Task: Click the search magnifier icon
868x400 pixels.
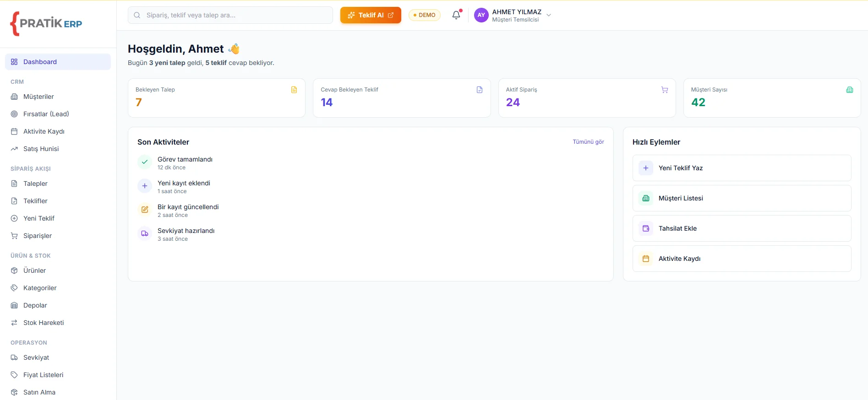Action: click(x=137, y=15)
